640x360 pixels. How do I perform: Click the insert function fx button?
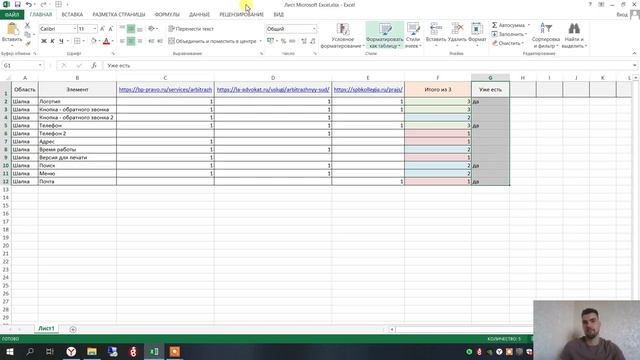94,65
